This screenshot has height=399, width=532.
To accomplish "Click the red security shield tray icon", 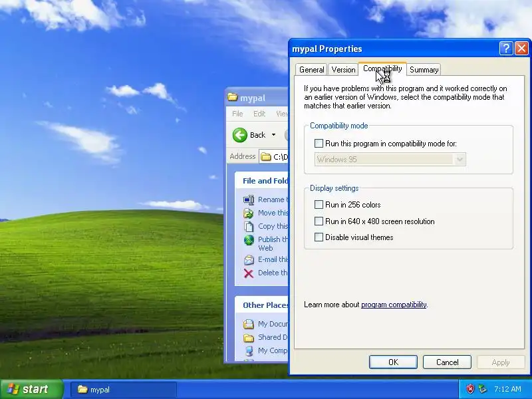I will coord(470,389).
